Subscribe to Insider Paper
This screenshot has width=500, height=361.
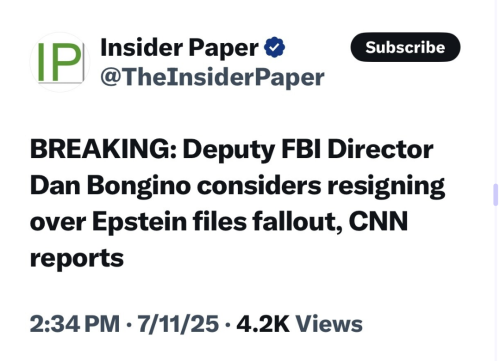[x=405, y=47]
